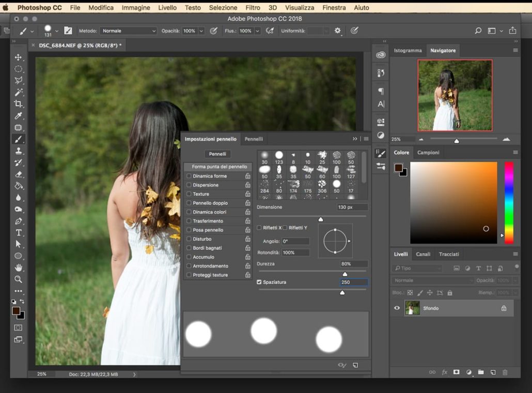Screen dimensions: 532x393
Task: Click the Navigator zoom slider handle
Action: tap(457, 141)
